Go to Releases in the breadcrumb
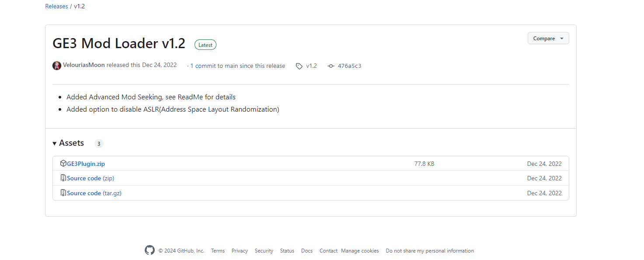 [56, 7]
